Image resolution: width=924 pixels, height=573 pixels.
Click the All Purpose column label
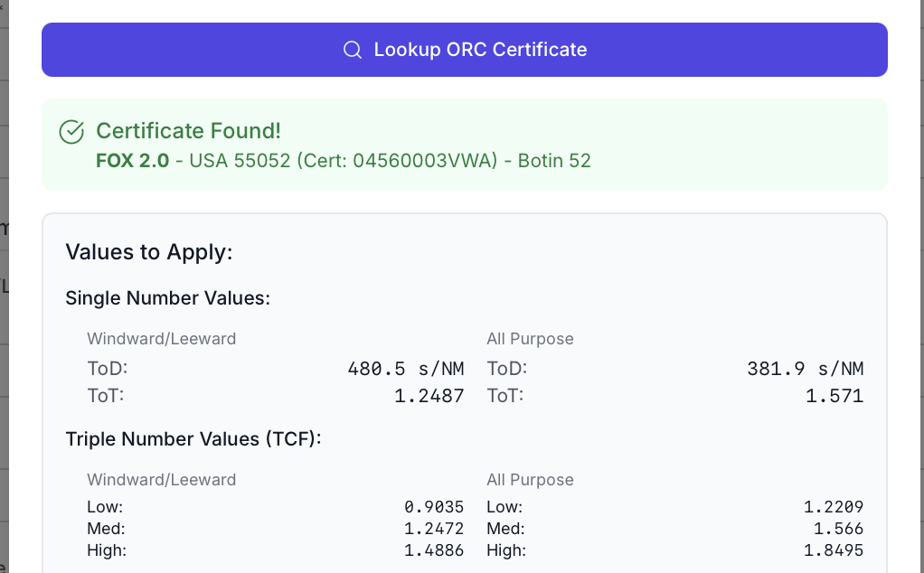(x=530, y=339)
